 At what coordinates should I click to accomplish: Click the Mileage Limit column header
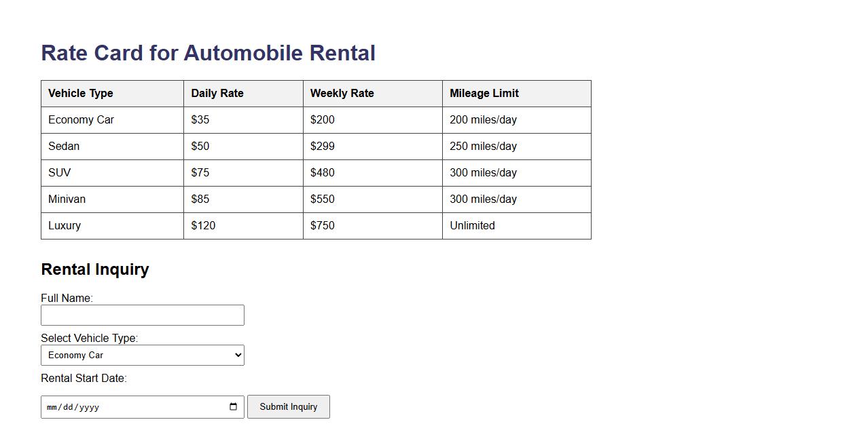tap(484, 94)
